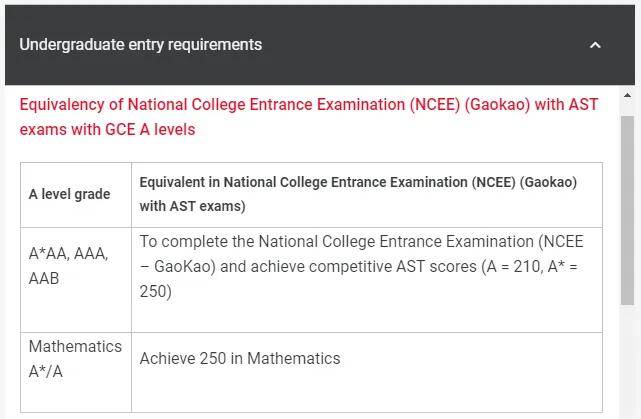Click the 'with AST exams)' header text
Viewport: 641px width, 419px height.
coord(192,206)
